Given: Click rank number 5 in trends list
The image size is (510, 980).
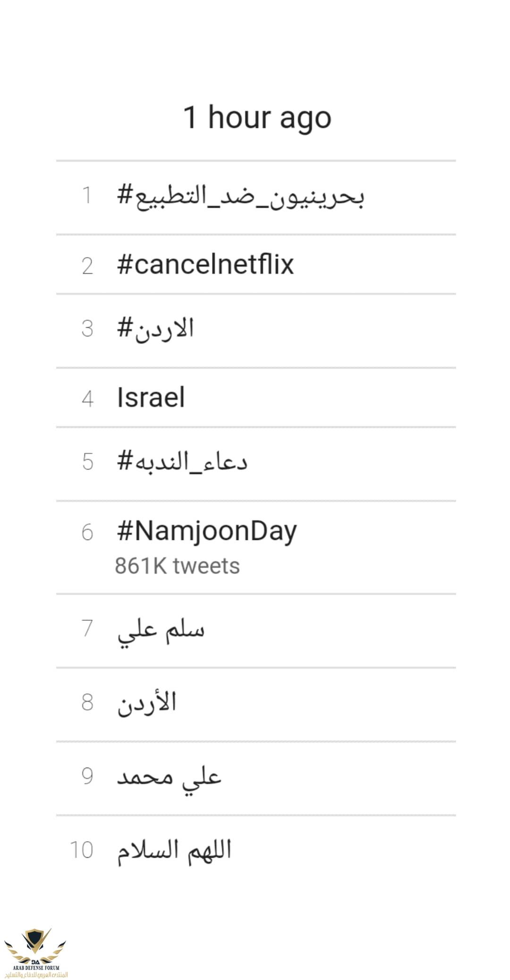Looking at the screenshot, I should click(87, 462).
